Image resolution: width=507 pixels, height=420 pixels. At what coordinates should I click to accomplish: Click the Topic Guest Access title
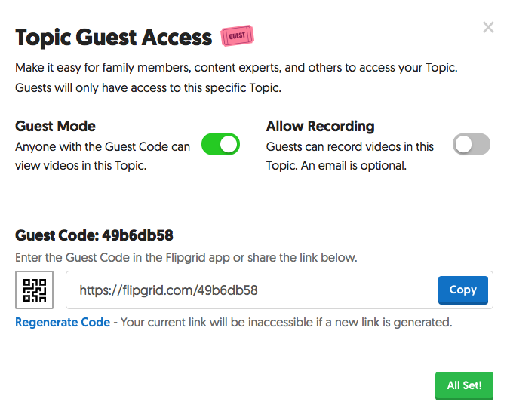[113, 36]
